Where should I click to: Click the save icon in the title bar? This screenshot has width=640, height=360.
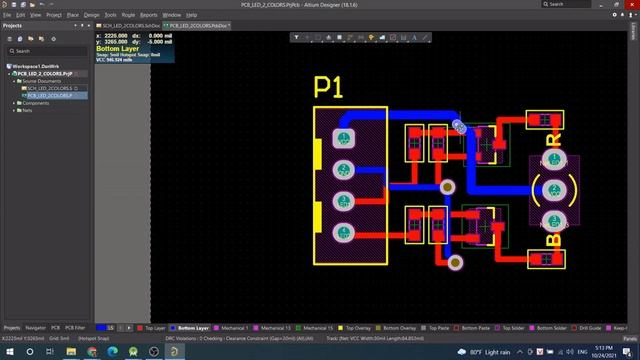(13, 4)
